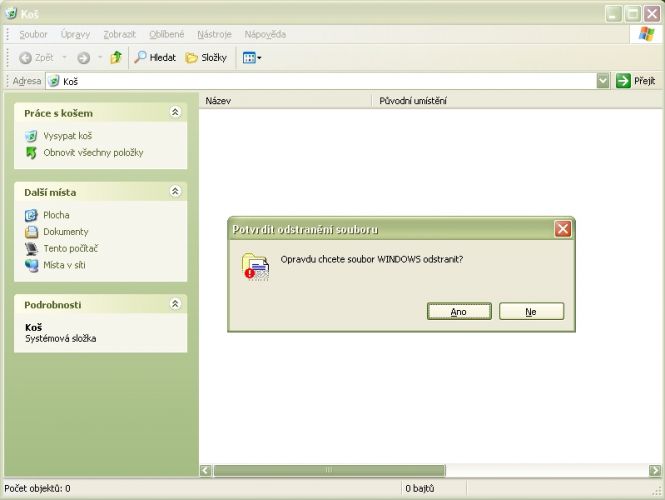This screenshot has height=500, width=665.
Task: Click the Systémová složka details text
Action: (61, 338)
